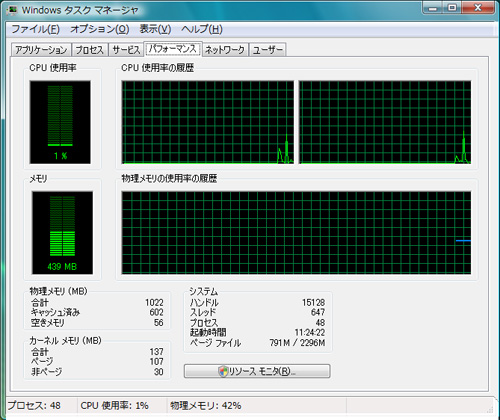Switch to the ユーザー tab
This screenshot has width=500, height=420.
268,50
